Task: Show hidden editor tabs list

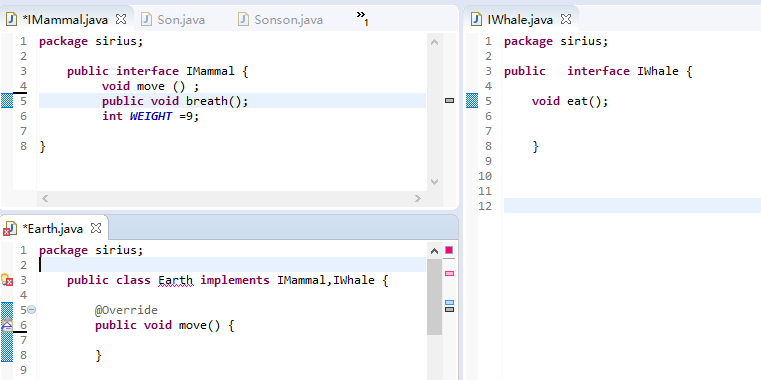Action: pos(362,18)
